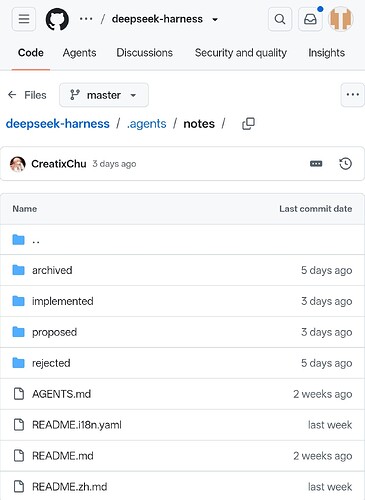Click the archived folder icon
Viewport: 365px width, 500px height.
pos(18,270)
